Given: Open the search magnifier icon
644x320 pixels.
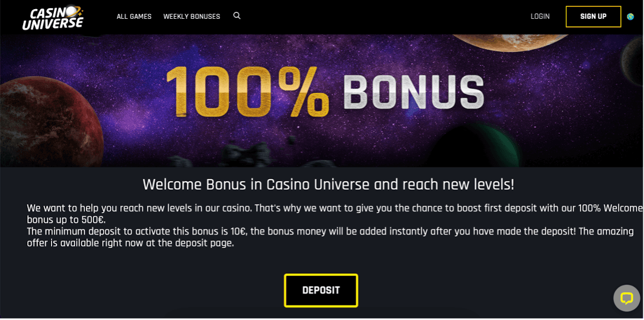Looking at the screenshot, I should [237, 16].
